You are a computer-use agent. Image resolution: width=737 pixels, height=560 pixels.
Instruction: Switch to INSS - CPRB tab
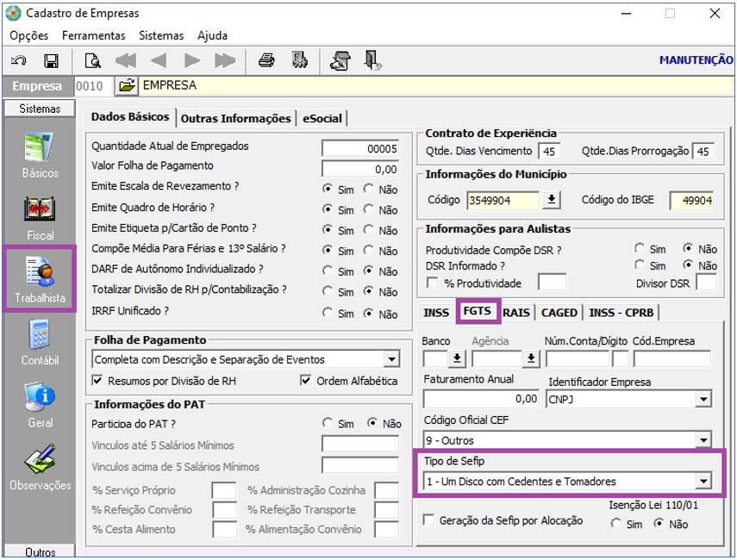[x=621, y=313]
